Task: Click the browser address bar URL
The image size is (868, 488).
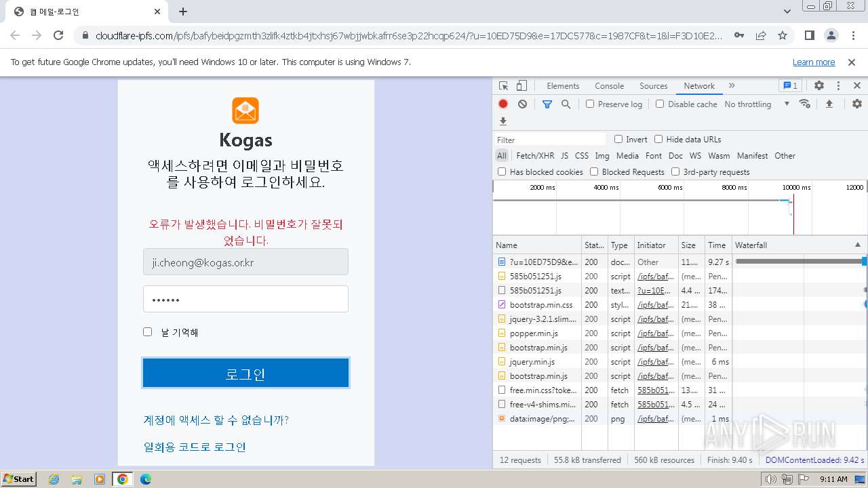Action: pyautogui.click(x=408, y=35)
